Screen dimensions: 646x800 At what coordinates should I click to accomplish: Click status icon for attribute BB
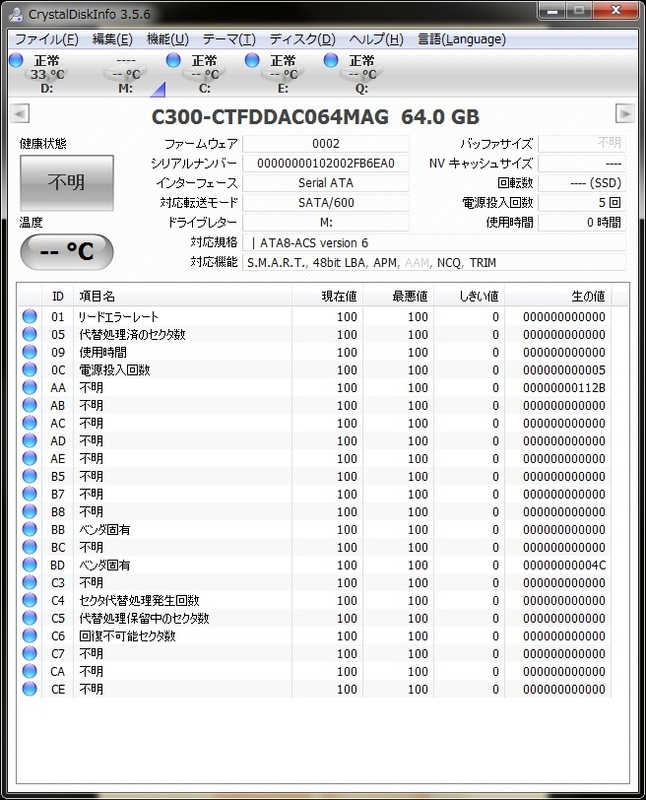pyautogui.click(x=30, y=529)
